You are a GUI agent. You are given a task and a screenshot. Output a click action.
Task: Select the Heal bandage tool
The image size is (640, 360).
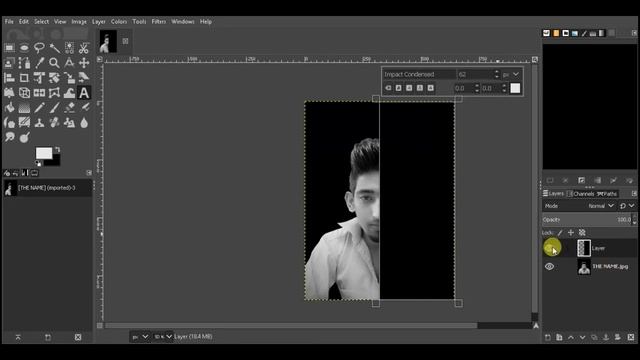coord(54,122)
